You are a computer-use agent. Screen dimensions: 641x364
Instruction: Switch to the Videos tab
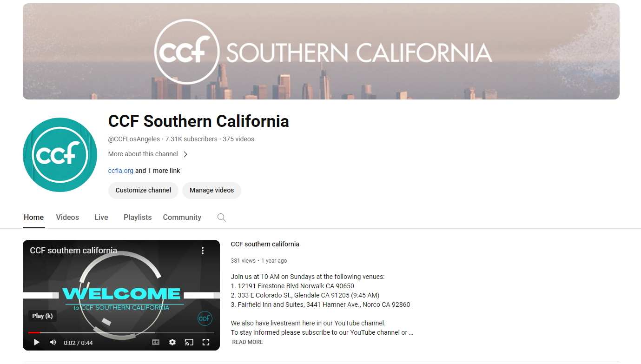click(67, 217)
